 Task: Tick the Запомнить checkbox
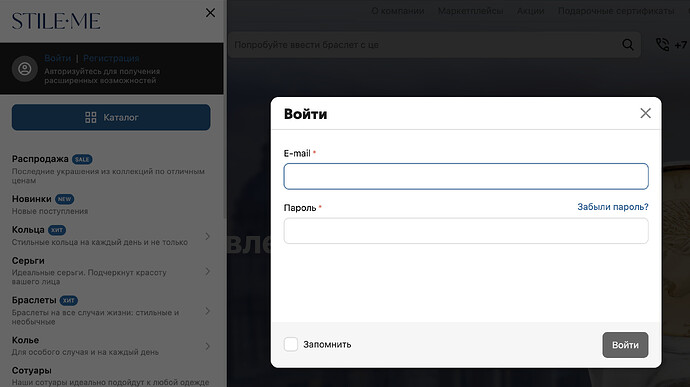click(290, 344)
